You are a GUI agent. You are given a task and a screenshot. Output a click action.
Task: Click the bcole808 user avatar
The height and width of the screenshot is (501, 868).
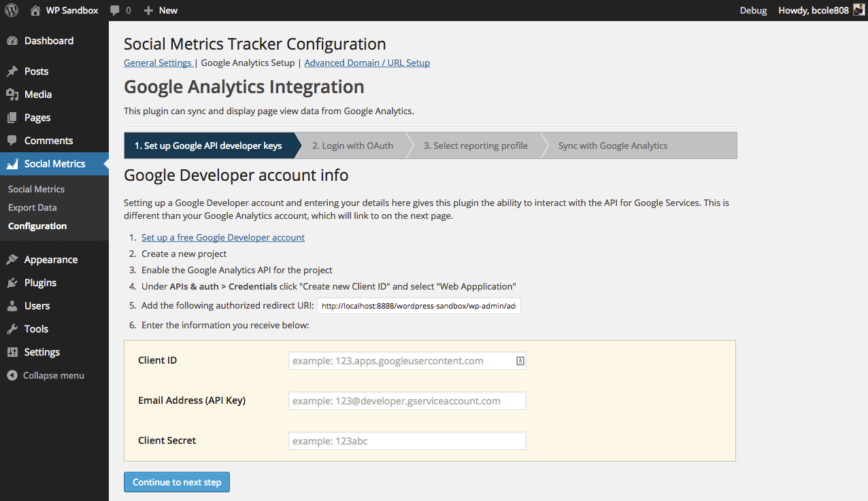click(x=859, y=10)
